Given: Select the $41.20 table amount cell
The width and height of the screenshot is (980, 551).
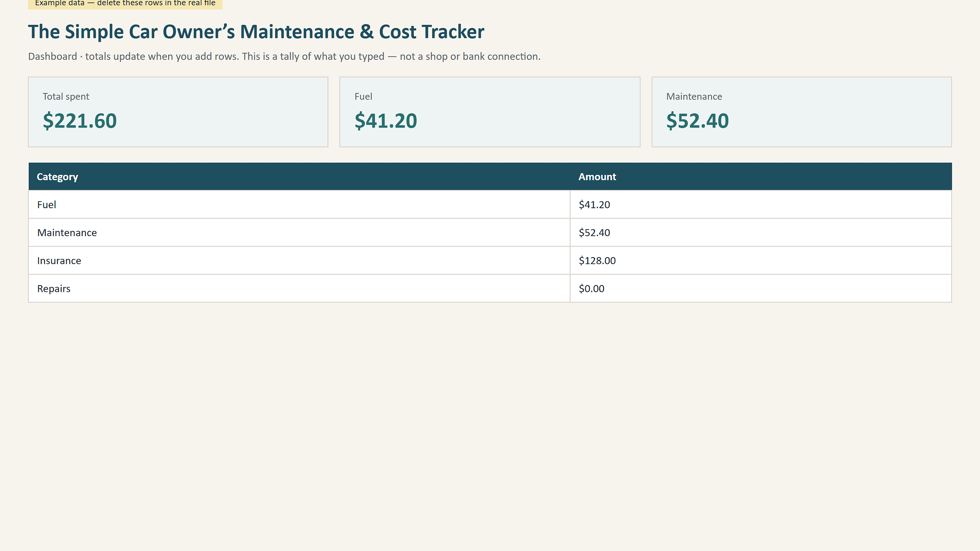Looking at the screenshot, I should coord(761,204).
